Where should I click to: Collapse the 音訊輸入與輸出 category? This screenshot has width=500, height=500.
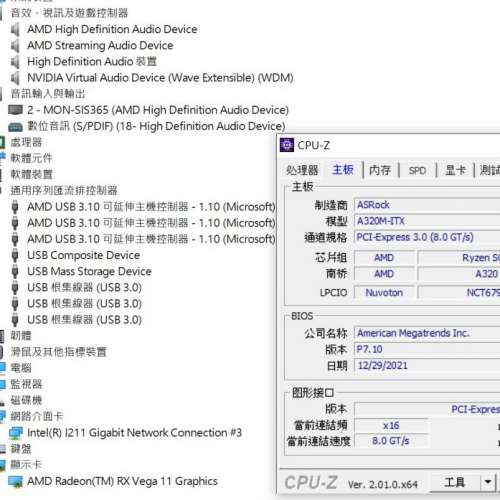[48, 94]
